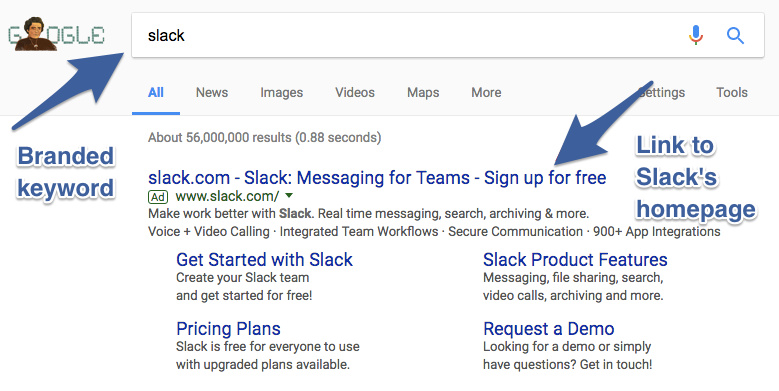Switch to the News tab
This screenshot has height=391, width=779.
[x=212, y=92]
